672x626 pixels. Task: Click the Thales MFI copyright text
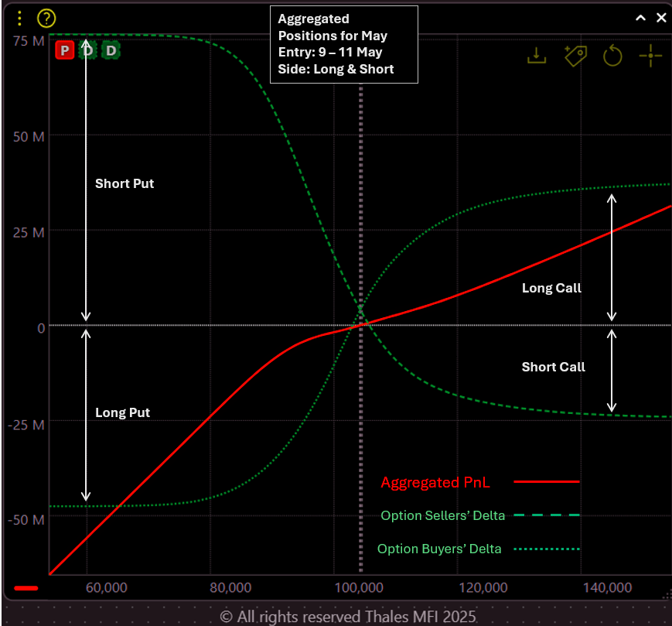point(347,617)
